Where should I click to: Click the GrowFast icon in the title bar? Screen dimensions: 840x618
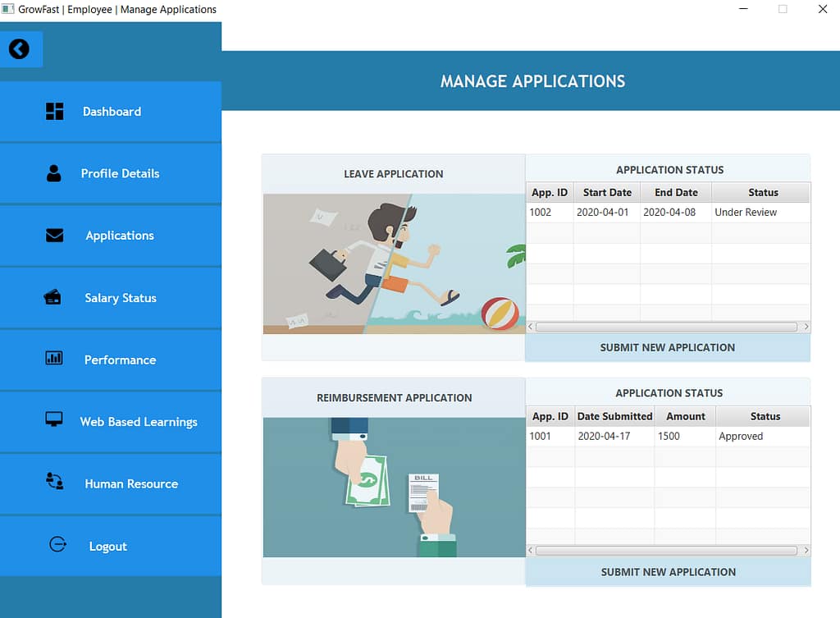point(9,9)
